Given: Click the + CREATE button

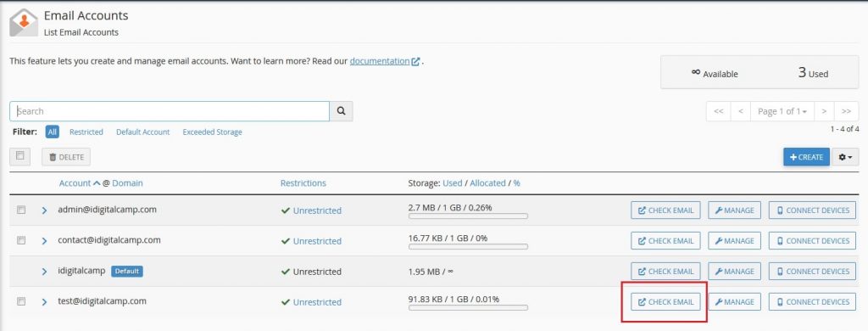Looking at the screenshot, I should (x=806, y=157).
